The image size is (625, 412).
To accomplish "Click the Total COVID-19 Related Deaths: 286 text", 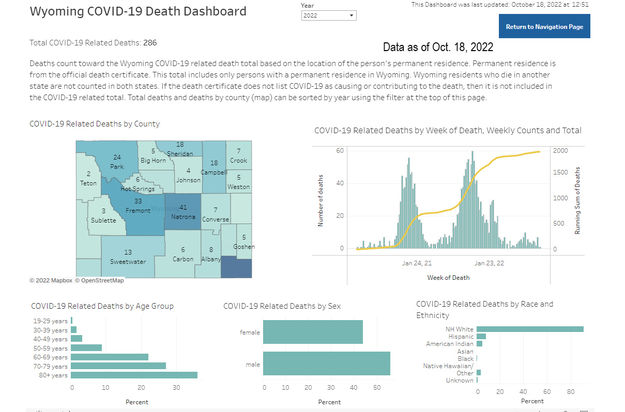I will [x=93, y=43].
